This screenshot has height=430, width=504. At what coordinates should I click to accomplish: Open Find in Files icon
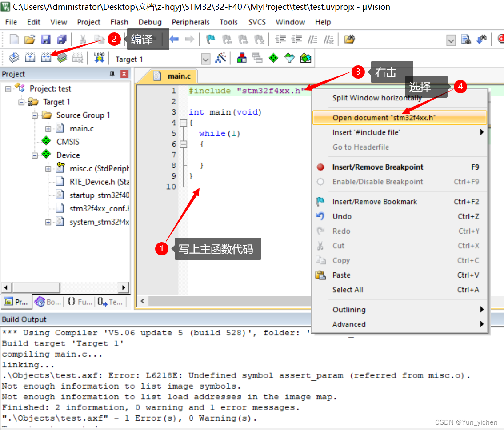349,39
